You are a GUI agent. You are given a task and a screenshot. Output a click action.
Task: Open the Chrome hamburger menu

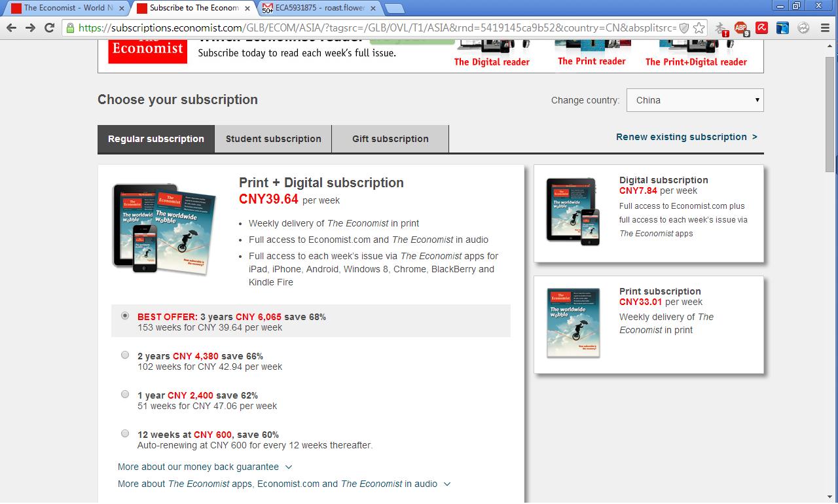point(824,27)
